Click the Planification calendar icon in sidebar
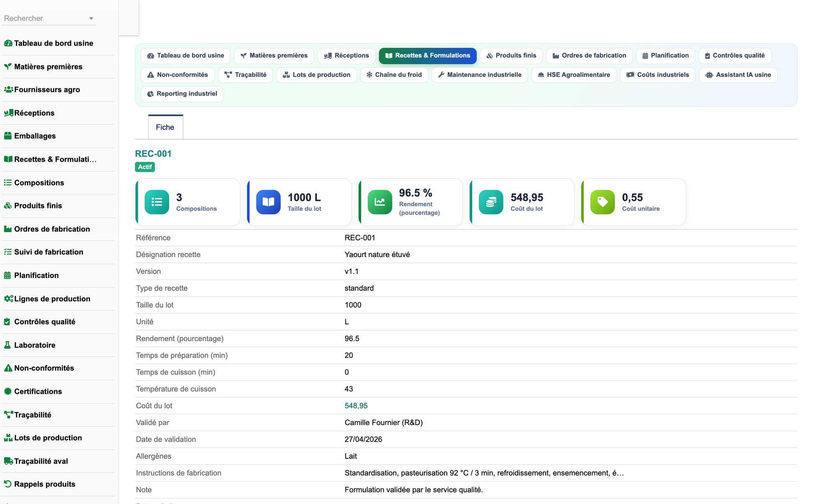This screenshot has height=504, width=815. [x=8, y=275]
